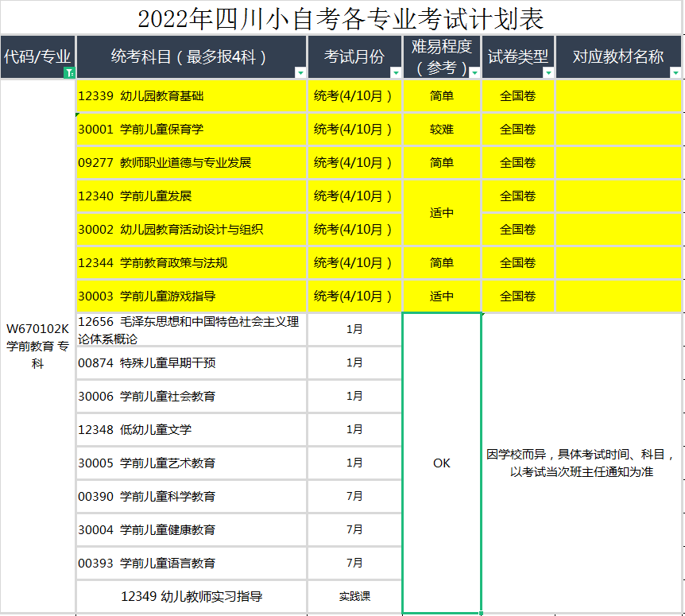The height and width of the screenshot is (616, 685).
Task: Select the cell 00393 学前儿童语言教育
Action: coord(191,563)
